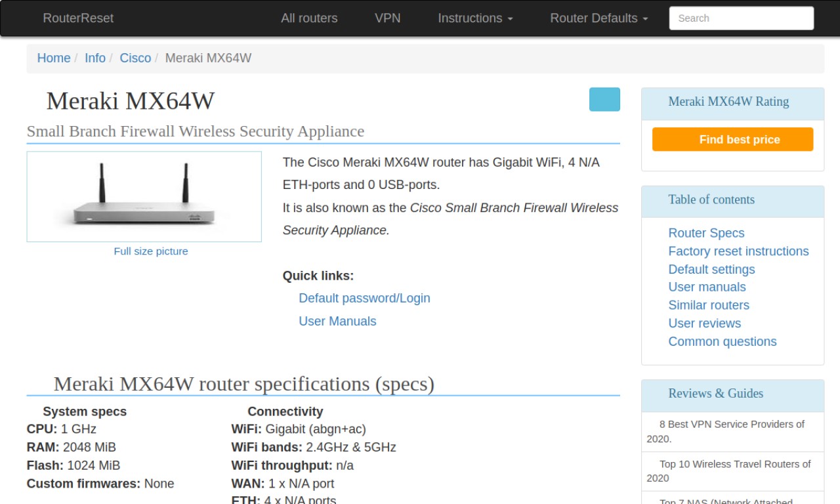This screenshot has width=840, height=504.
Task: Jump to Default settings section
Action: [x=711, y=269]
